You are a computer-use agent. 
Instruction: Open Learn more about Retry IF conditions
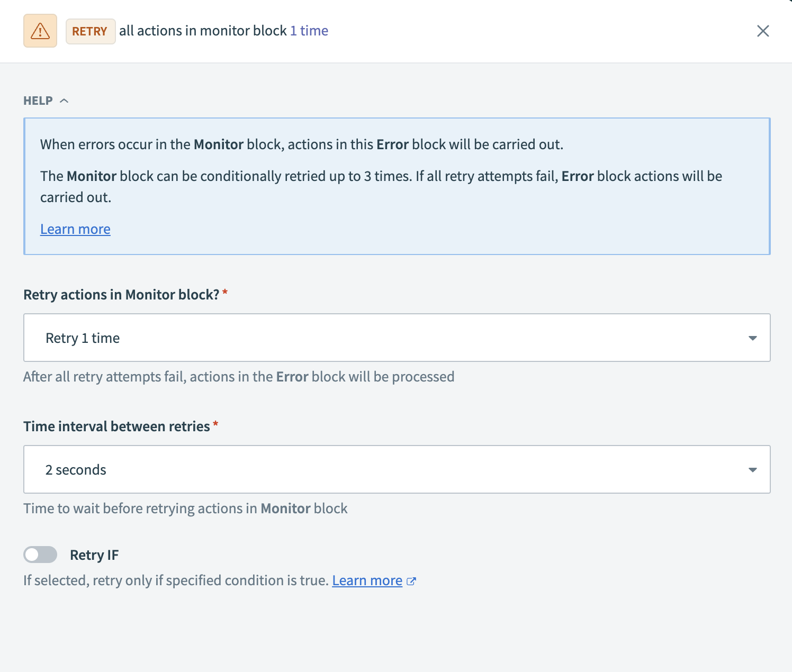coord(367,580)
